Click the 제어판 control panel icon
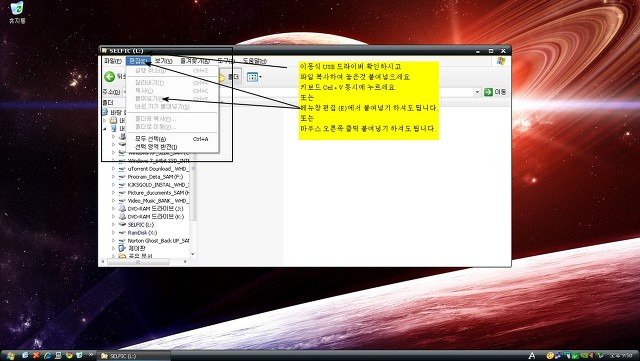640x361 pixels. coord(122,248)
